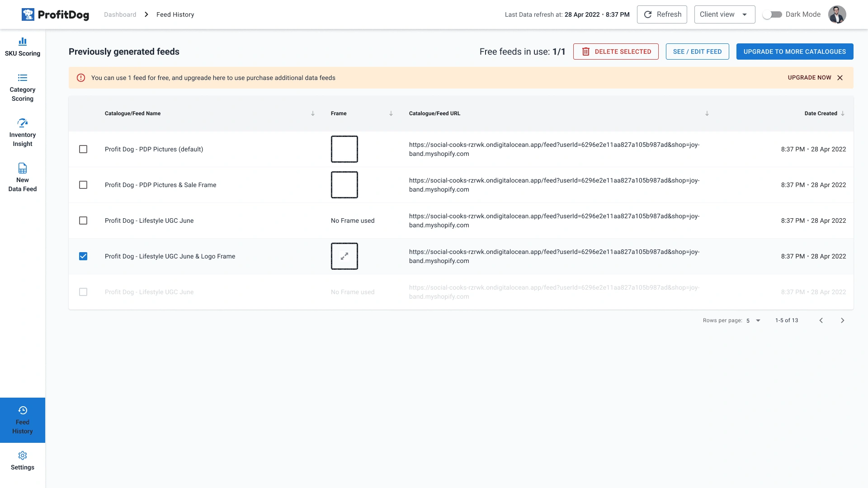
Task: Open Category Scoring list icon
Action: [23, 78]
